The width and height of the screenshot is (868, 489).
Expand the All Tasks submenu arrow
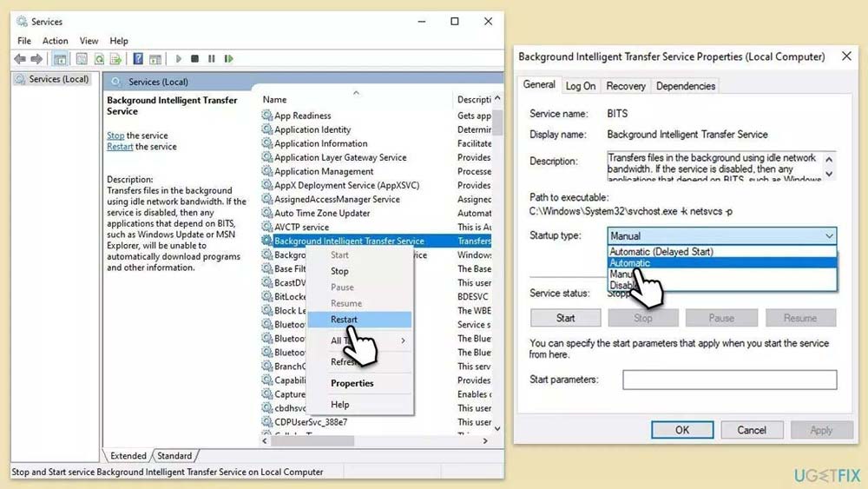403,340
